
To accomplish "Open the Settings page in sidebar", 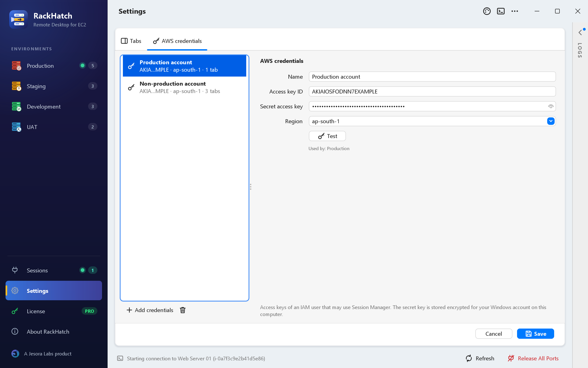I will click(54, 291).
